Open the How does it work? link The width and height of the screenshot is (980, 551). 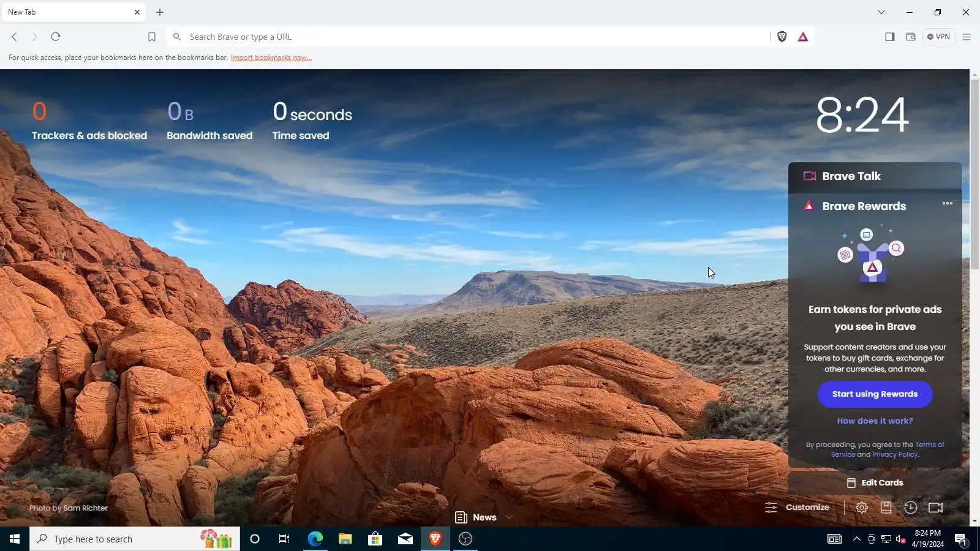click(875, 421)
